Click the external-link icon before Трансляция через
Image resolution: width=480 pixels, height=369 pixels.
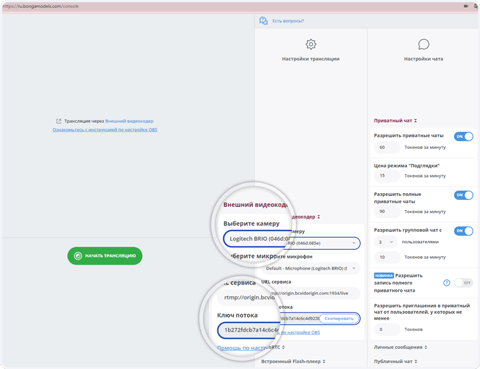59,121
